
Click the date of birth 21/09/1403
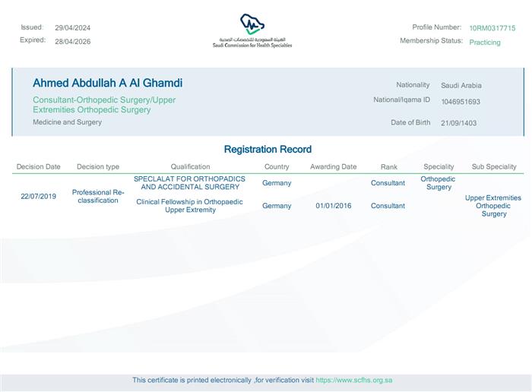(459, 123)
